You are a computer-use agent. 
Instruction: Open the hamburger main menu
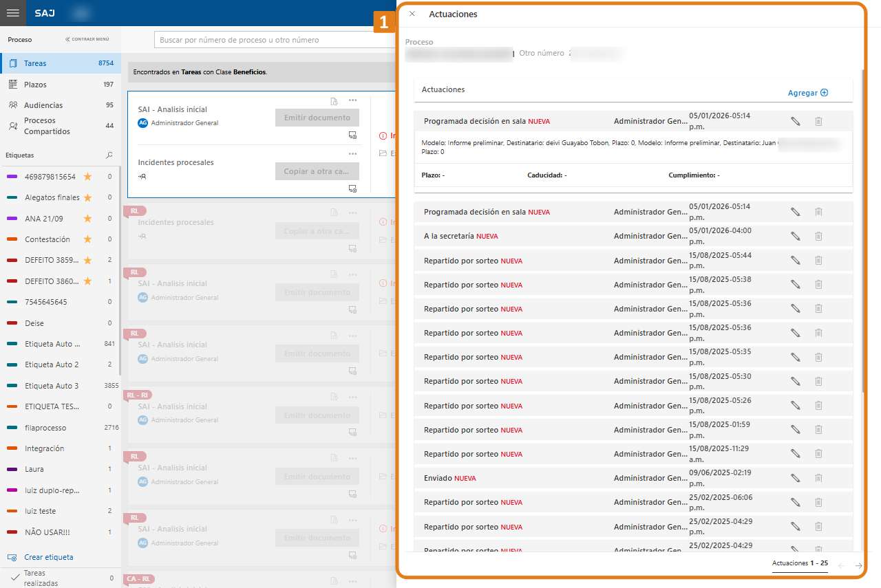click(x=12, y=13)
